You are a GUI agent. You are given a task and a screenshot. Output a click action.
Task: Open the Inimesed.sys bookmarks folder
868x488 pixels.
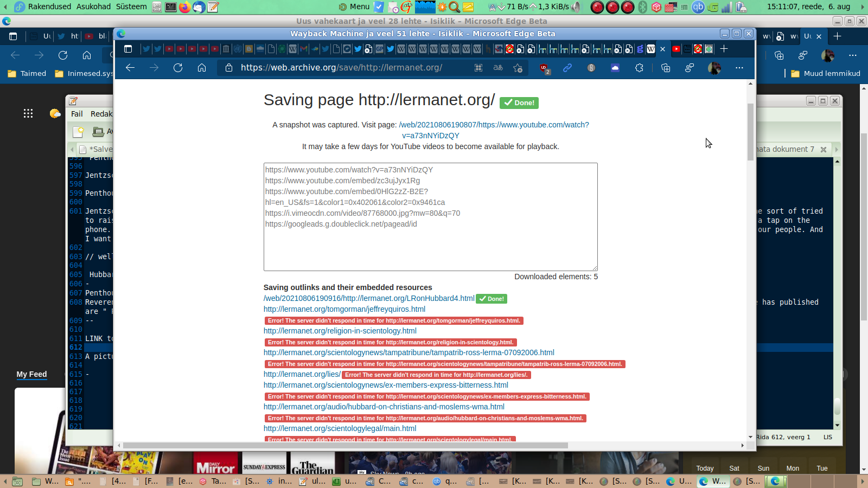84,73
